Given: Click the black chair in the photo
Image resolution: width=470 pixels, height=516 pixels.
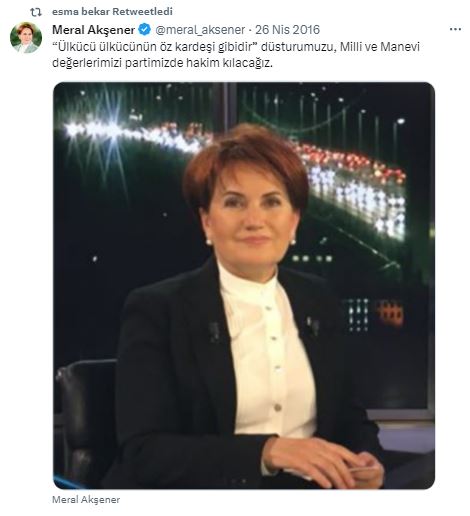Looking at the screenshot, I should pyautogui.click(x=85, y=420).
